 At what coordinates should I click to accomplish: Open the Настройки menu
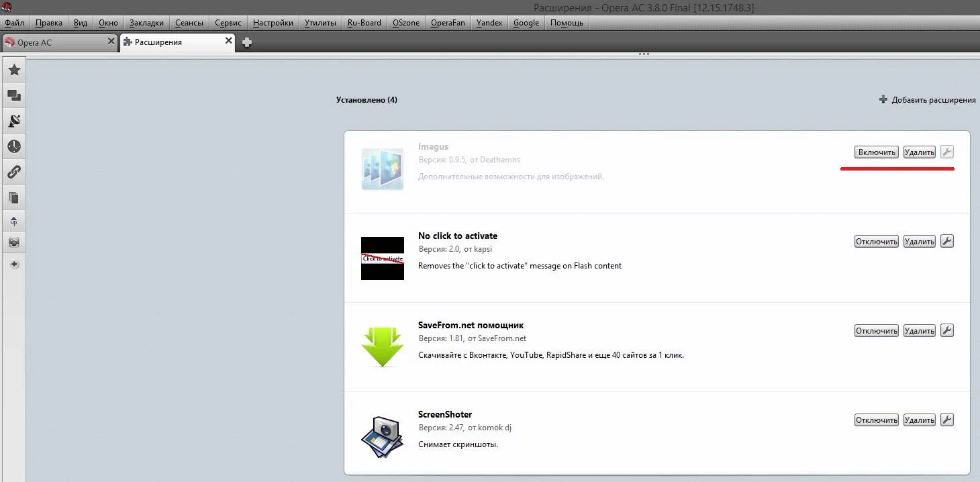point(273,23)
